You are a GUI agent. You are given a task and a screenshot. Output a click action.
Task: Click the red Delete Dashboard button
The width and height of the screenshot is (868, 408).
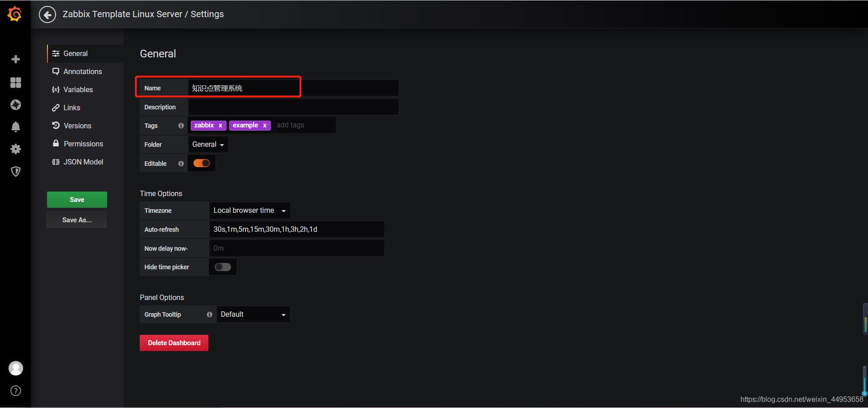174,343
